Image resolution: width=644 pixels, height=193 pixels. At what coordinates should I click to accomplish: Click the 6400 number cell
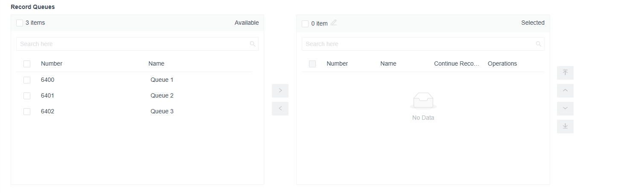point(47,80)
